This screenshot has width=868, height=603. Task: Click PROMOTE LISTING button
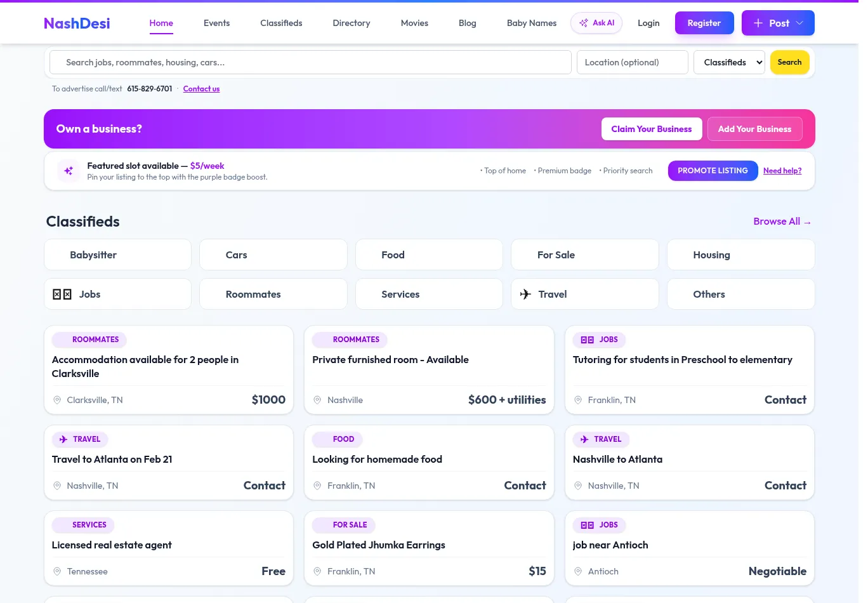click(713, 171)
